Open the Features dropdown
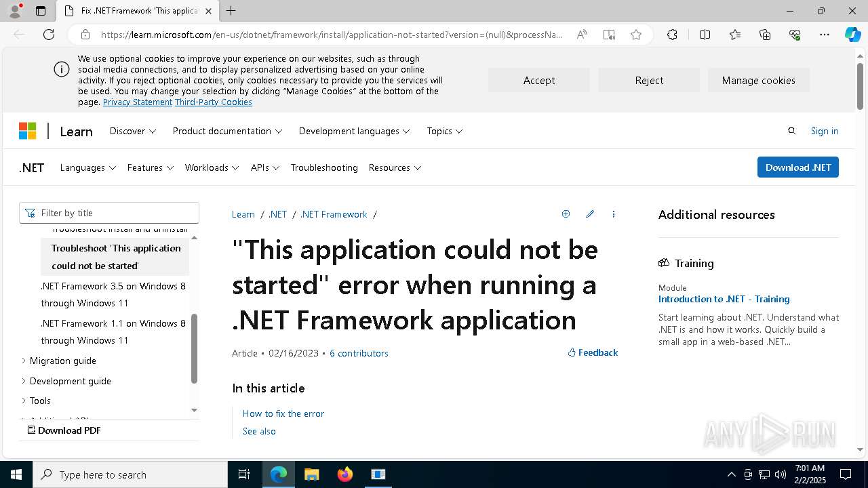The height and width of the screenshot is (488, 868). pyautogui.click(x=151, y=167)
